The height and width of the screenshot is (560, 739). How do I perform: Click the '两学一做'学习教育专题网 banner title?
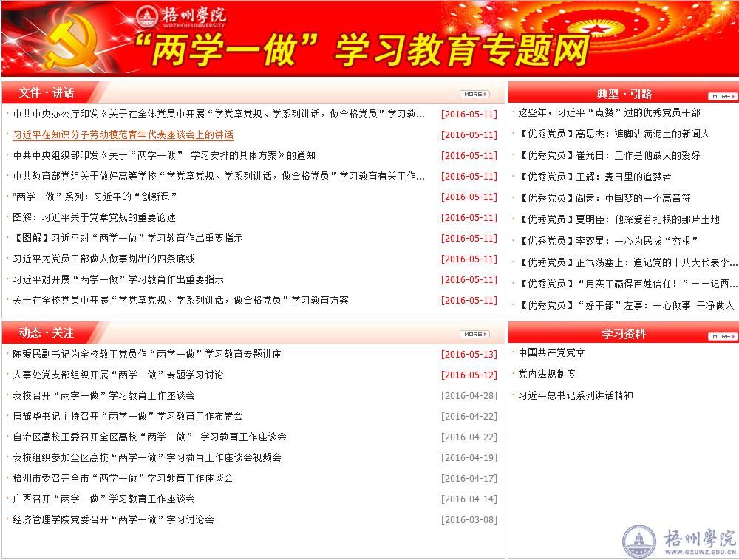[362, 49]
